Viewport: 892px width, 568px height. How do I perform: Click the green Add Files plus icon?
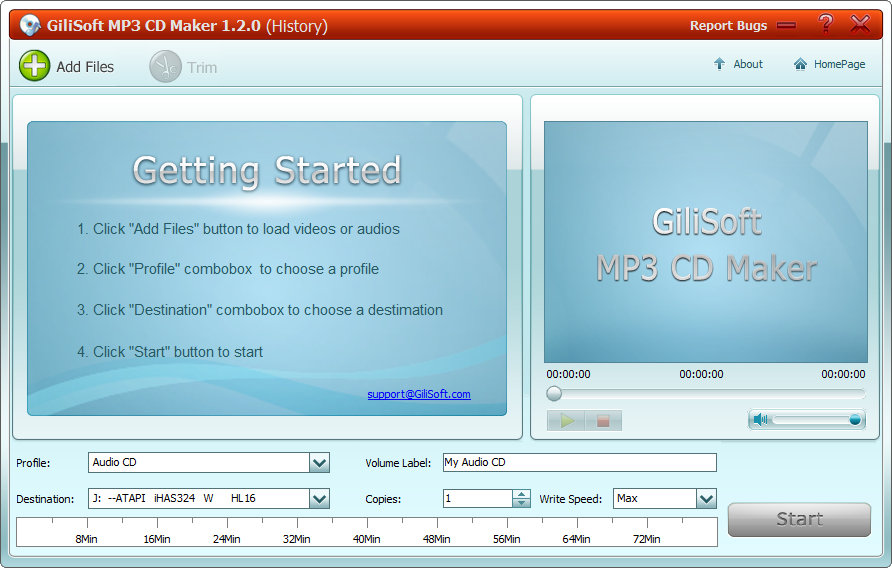pos(34,67)
